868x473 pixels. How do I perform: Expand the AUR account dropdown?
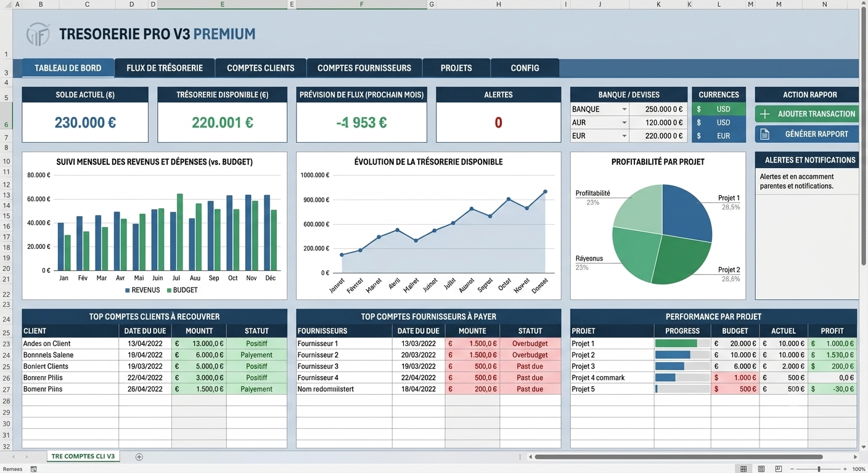pos(624,123)
